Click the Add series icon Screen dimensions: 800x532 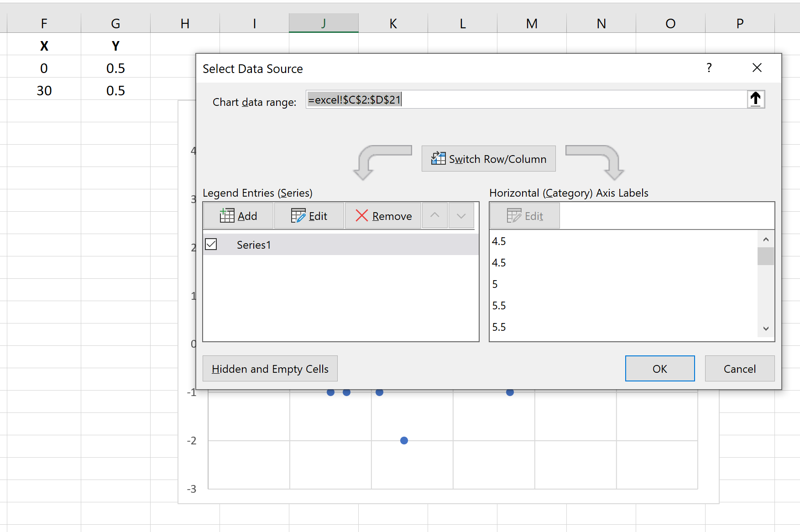pyautogui.click(x=228, y=215)
